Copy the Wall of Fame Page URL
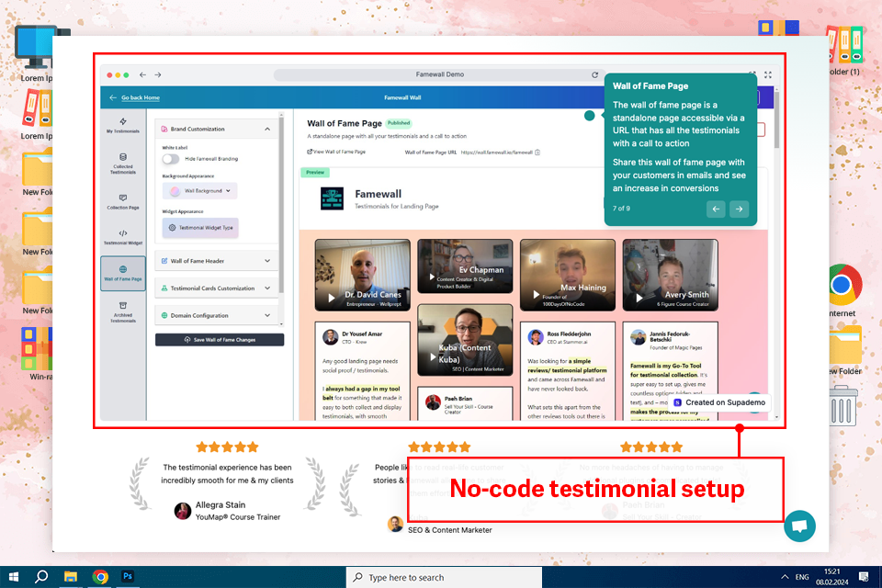The height and width of the screenshot is (588, 882). [x=537, y=152]
